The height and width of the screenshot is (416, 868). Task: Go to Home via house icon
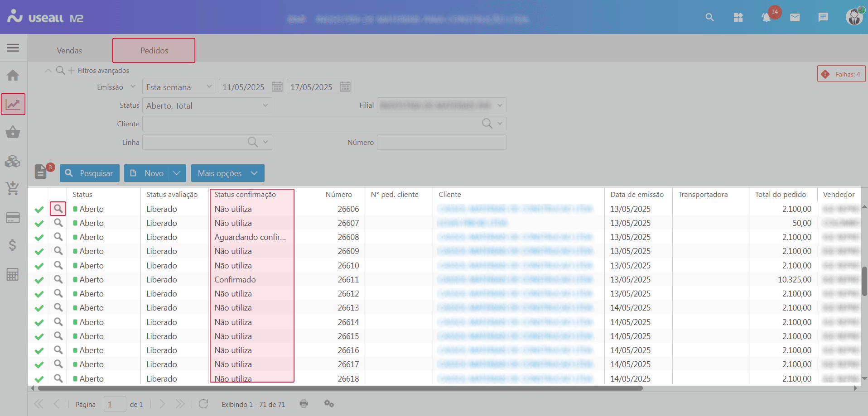(13, 75)
